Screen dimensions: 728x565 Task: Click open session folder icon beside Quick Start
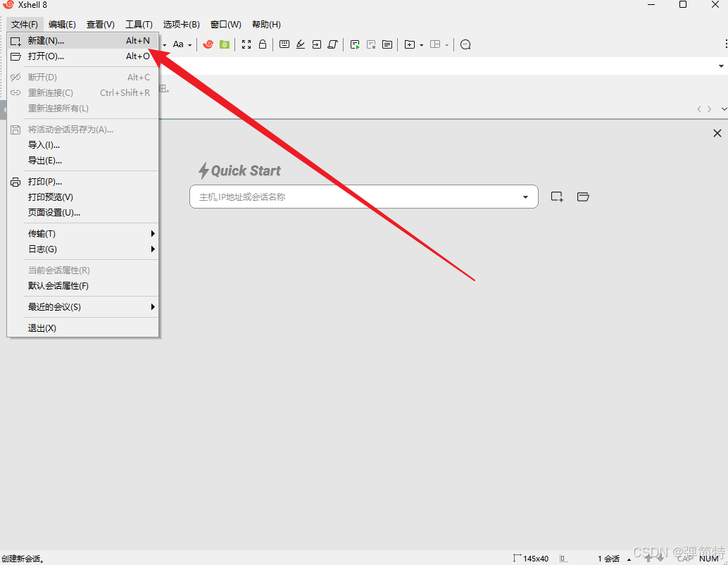pos(583,197)
